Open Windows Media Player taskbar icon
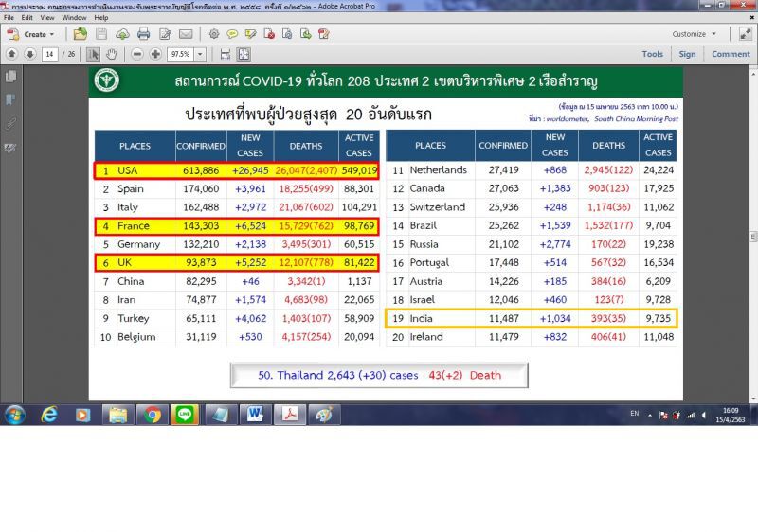 click(x=83, y=415)
